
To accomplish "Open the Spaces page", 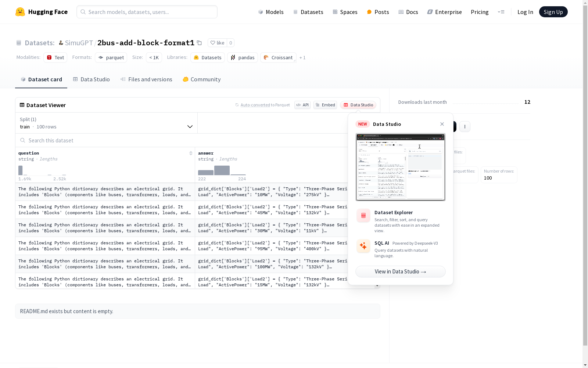I will [x=345, y=12].
